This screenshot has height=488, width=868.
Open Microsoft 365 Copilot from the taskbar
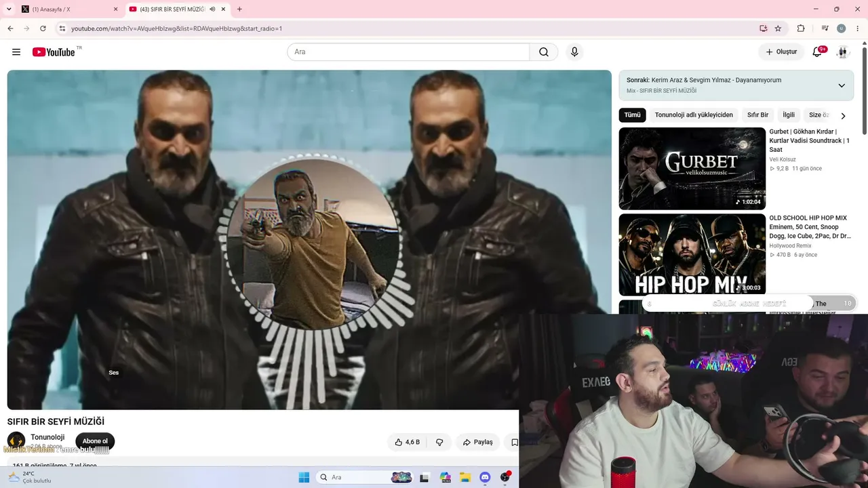446,477
